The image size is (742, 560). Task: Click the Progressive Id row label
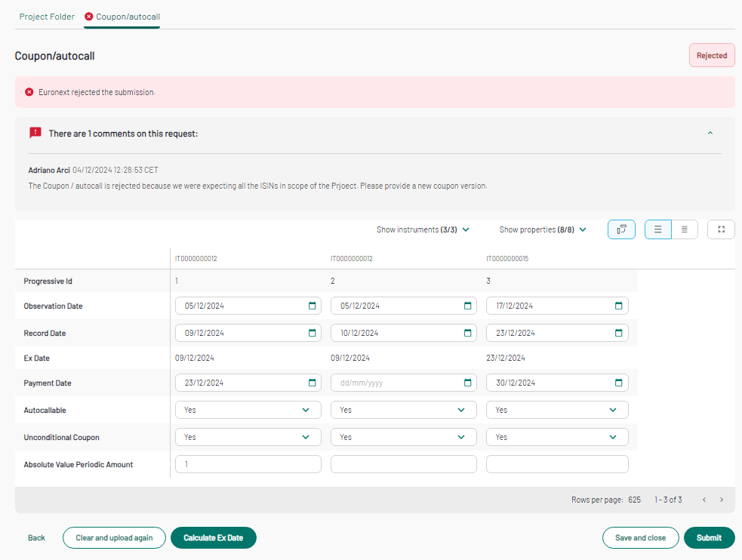pos(48,281)
